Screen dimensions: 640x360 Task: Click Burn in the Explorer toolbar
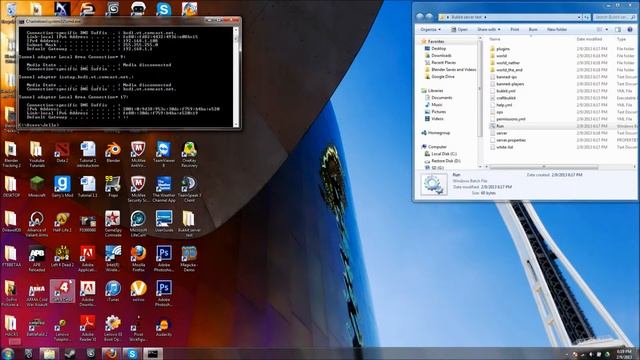[x=533, y=29]
